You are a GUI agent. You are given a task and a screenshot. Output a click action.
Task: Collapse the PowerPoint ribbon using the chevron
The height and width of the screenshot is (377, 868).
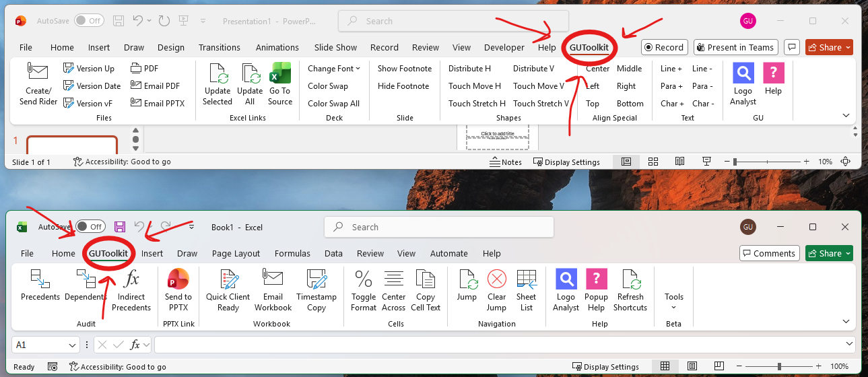pos(846,115)
